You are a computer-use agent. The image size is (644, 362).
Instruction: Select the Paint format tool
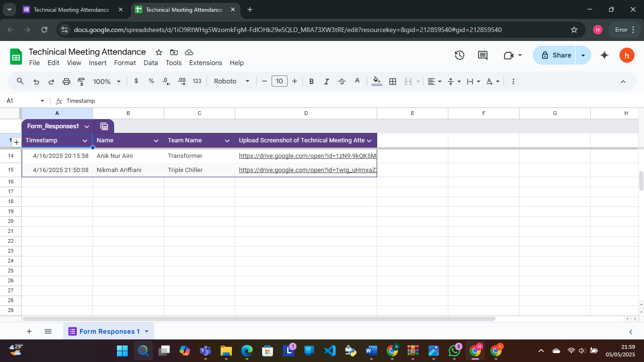(81, 82)
